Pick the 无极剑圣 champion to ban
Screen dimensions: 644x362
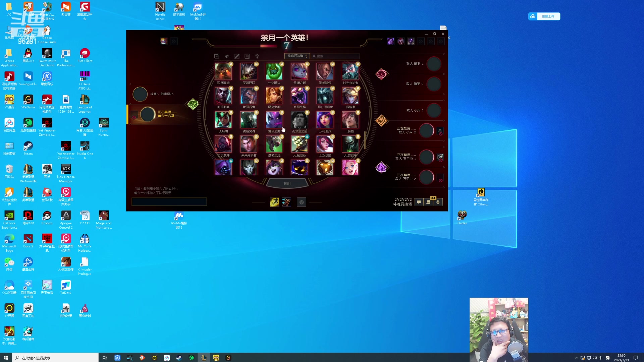299,144
